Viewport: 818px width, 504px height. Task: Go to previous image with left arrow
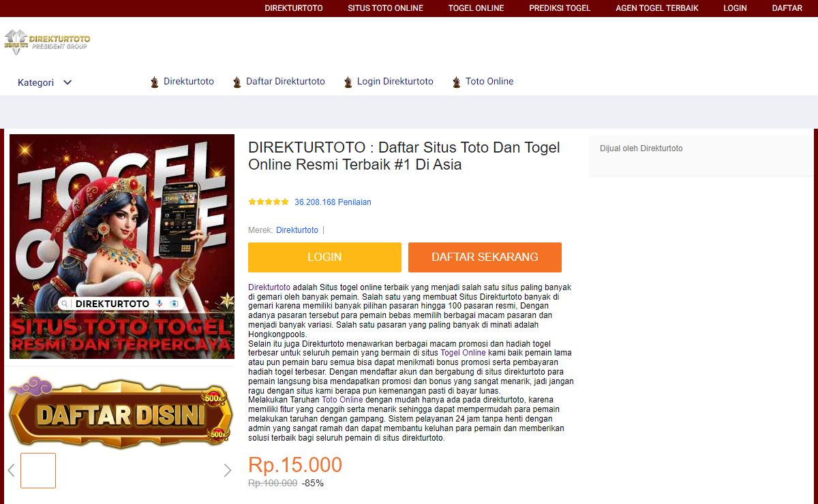coord(11,470)
